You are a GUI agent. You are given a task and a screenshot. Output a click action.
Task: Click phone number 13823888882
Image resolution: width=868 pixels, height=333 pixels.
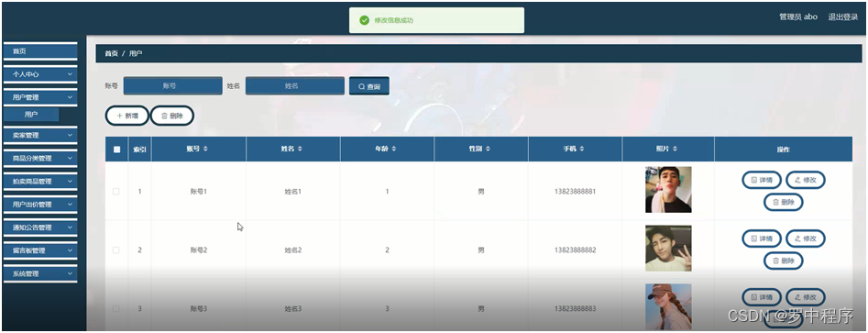575,250
